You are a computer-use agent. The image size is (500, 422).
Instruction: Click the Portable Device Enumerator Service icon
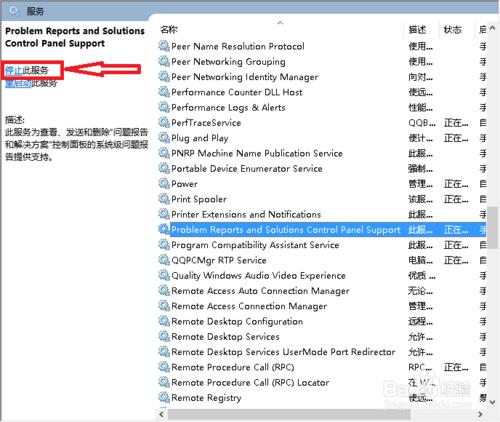(164, 168)
